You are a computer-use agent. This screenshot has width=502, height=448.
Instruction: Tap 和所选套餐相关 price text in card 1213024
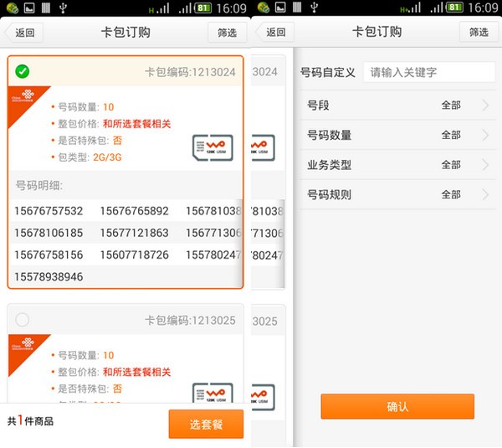tap(136, 124)
